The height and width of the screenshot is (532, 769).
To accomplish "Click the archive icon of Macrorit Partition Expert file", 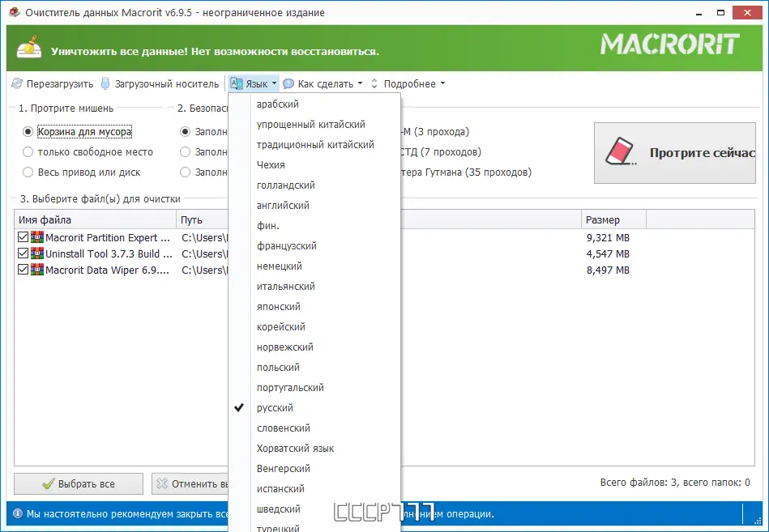I will (37, 237).
